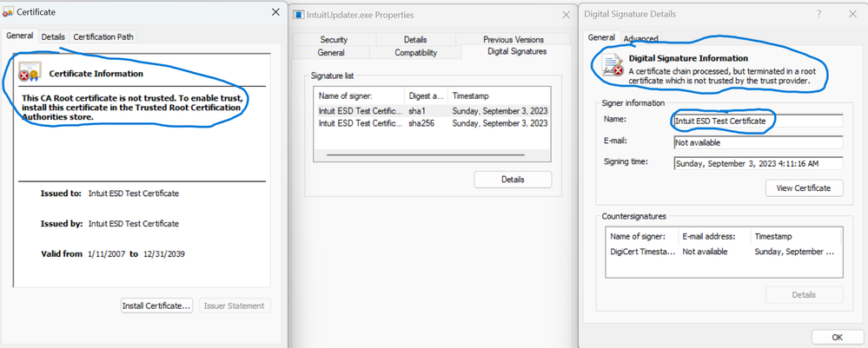Close the IntuitUpdater.exe Properties window
Screen dimensions: 868x348
(x=566, y=15)
